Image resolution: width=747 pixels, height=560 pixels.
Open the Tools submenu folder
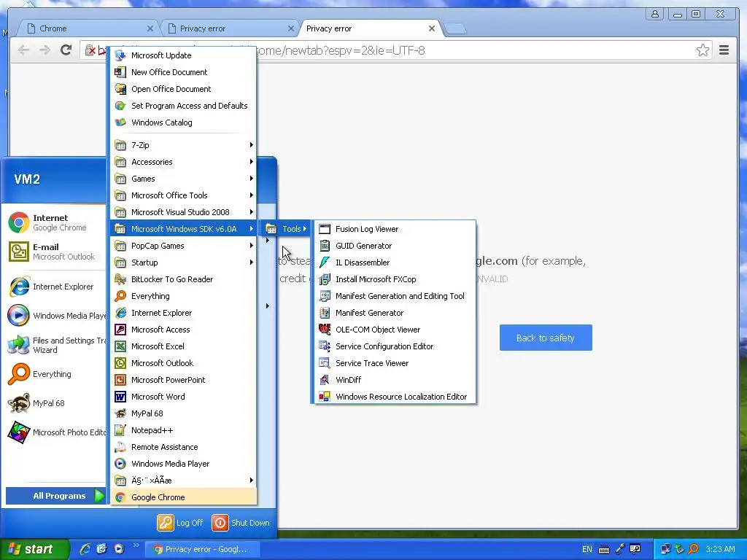286,229
